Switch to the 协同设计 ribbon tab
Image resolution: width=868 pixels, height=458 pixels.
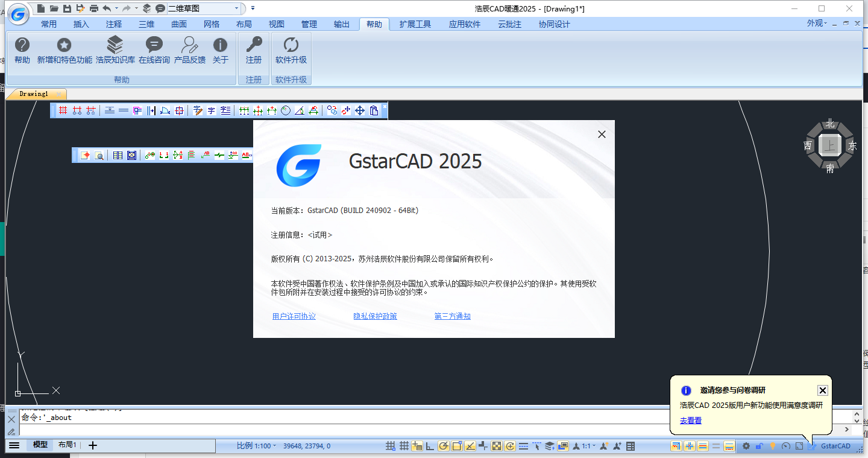point(554,24)
